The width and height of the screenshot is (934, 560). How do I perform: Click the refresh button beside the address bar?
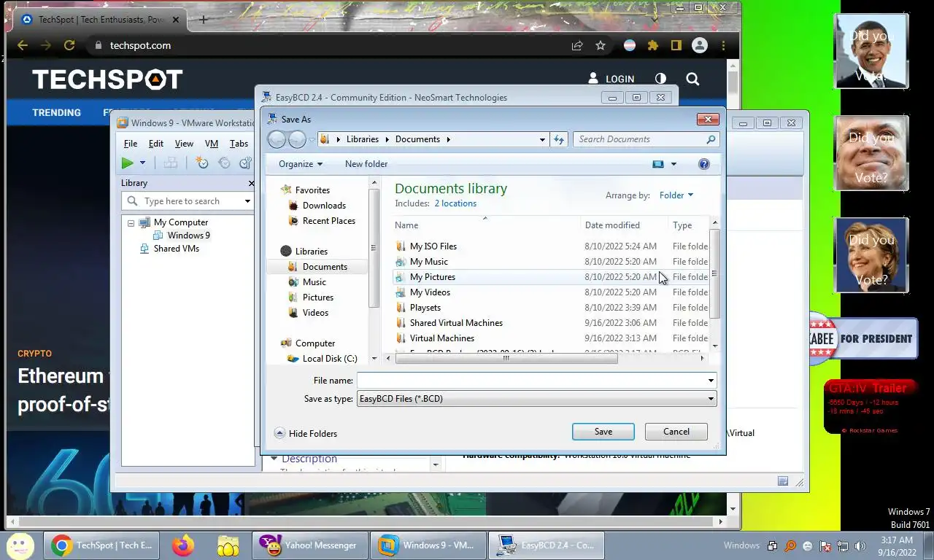pyautogui.click(x=559, y=139)
